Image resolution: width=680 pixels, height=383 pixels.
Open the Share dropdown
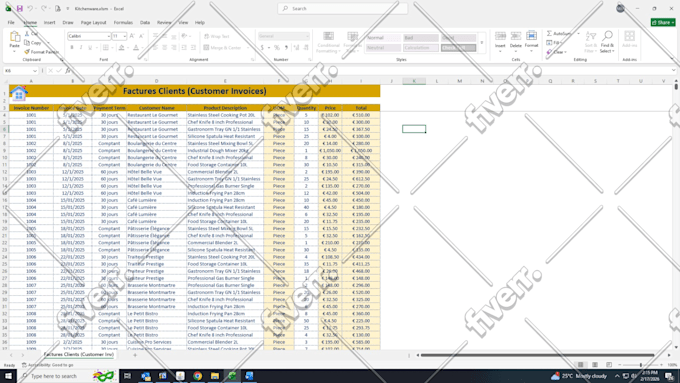tap(663, 22)
